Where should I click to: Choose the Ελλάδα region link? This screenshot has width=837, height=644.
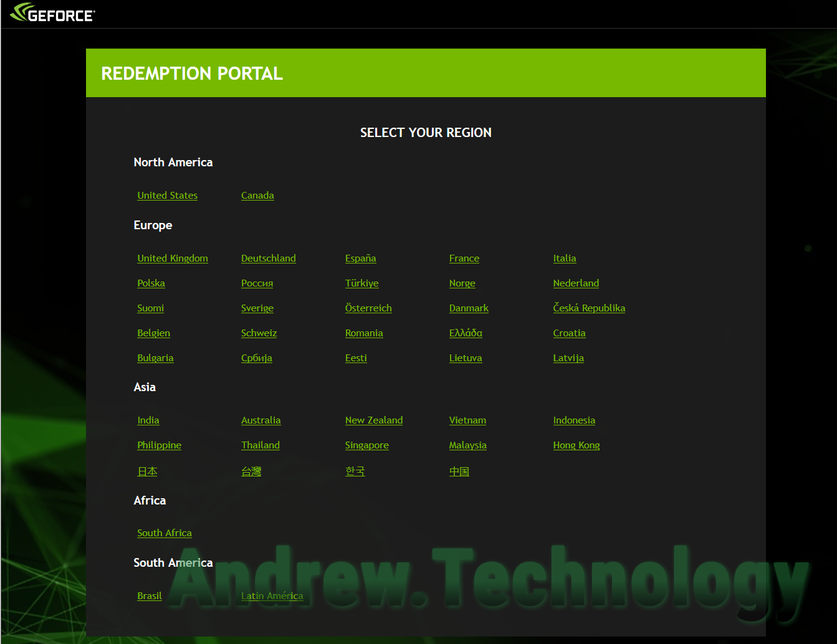466,333
